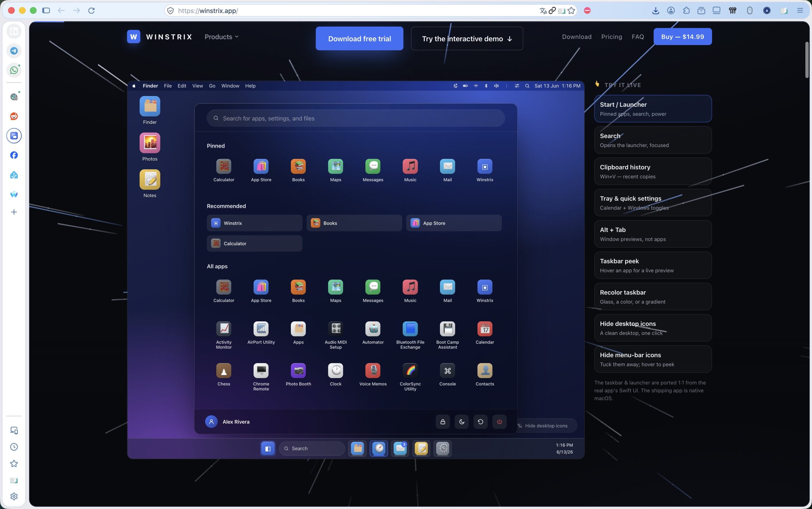Viewport: 812px width, 509px height.
Task: Open Chrome Remote app
Action: 261,377
